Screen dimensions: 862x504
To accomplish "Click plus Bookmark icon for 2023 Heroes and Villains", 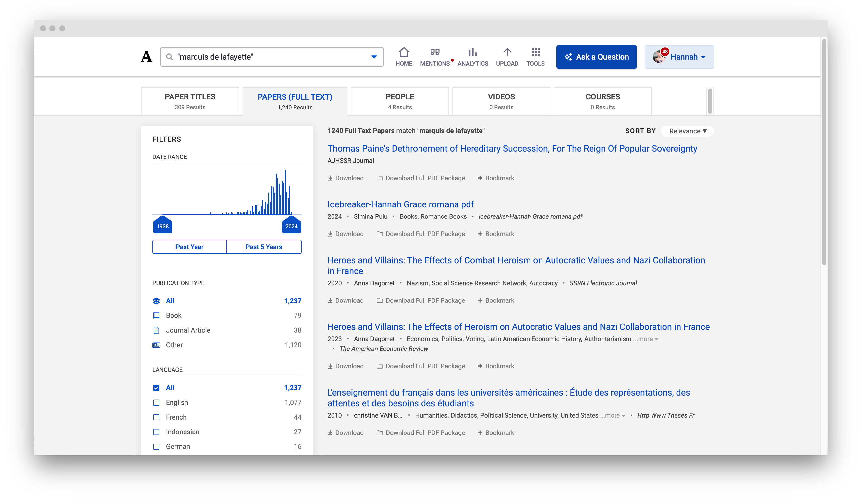I will [480, 366].
